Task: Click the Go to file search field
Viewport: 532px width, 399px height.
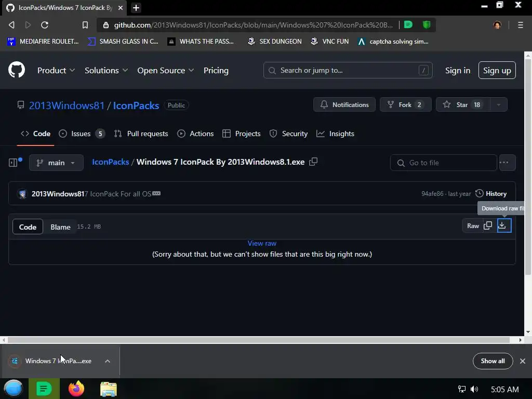Action: (444, 163)
